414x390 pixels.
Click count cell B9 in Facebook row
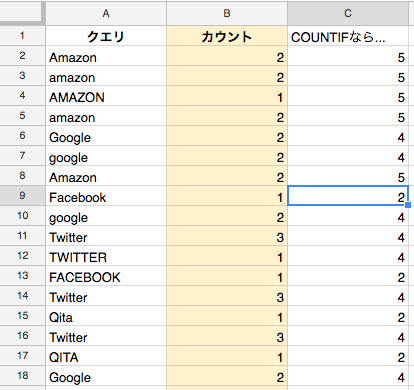227,196
